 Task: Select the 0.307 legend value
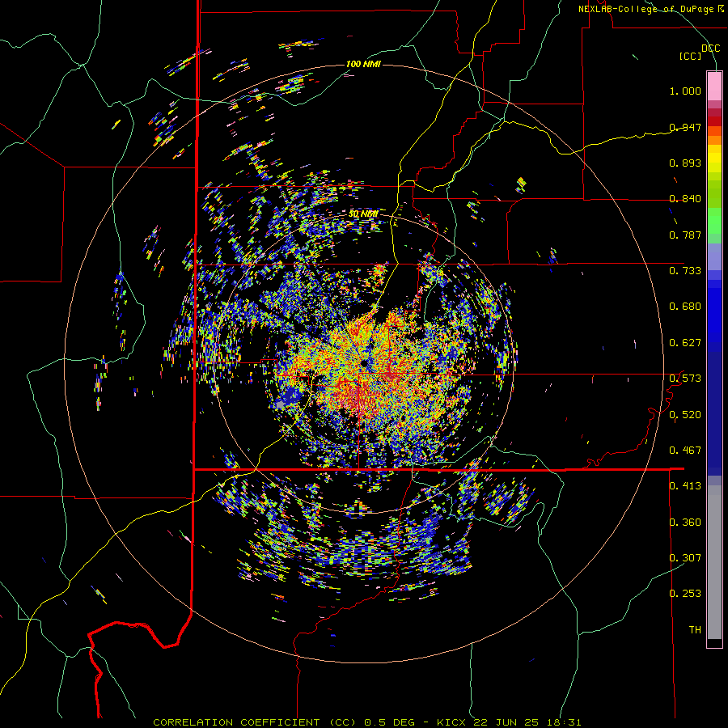(x=685, y=557)
